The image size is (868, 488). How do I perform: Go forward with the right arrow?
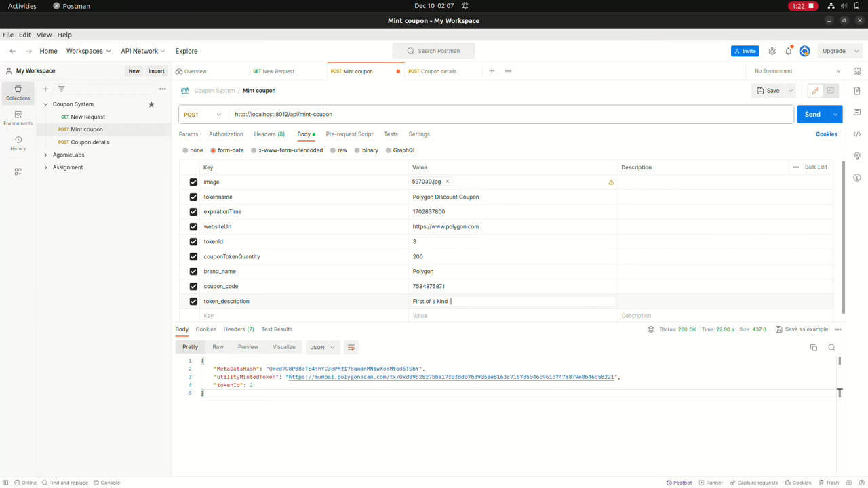click(28, 51)
